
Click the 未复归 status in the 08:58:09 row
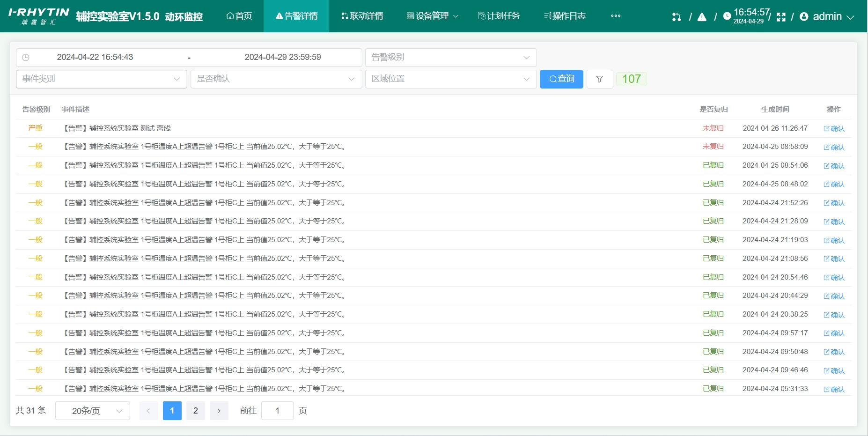[713, 147]
